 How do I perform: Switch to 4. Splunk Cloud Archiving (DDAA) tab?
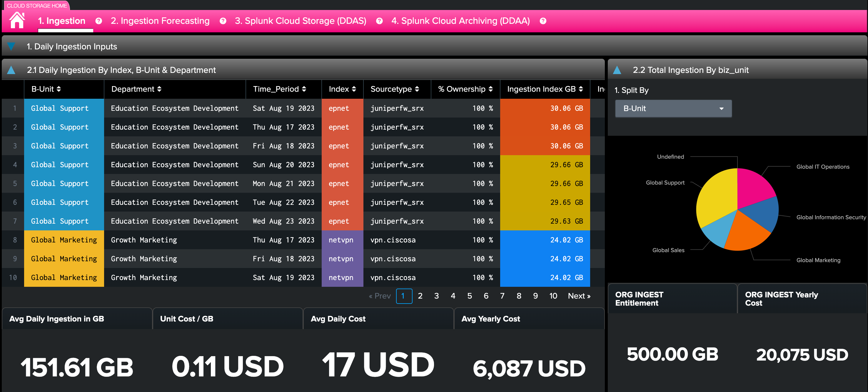click(x=461, y=21)
